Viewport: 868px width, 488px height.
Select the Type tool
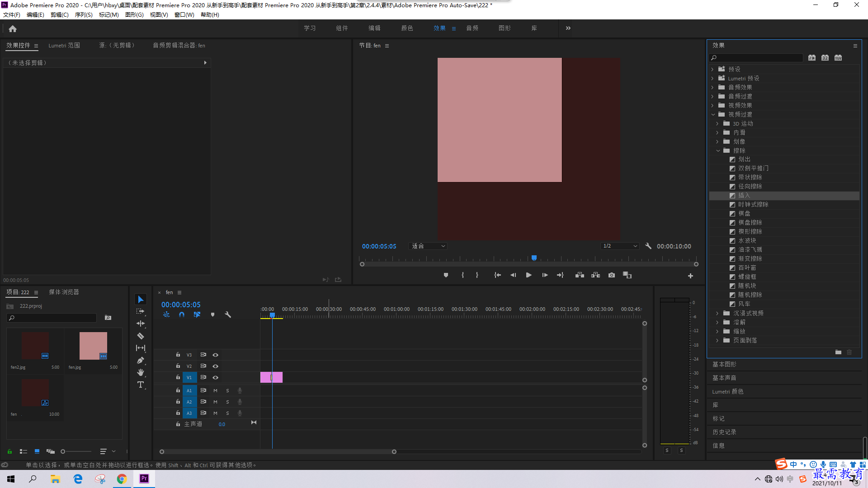(x=141, y=385)
